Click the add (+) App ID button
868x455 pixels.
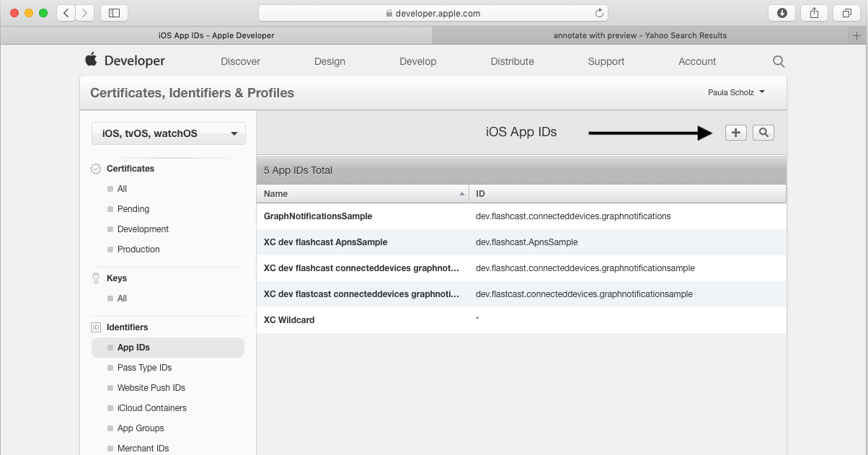click(x=735, y=133)
